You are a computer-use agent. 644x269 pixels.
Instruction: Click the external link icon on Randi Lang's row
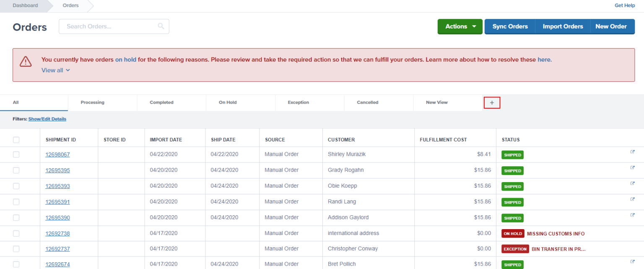coord(632,199)
